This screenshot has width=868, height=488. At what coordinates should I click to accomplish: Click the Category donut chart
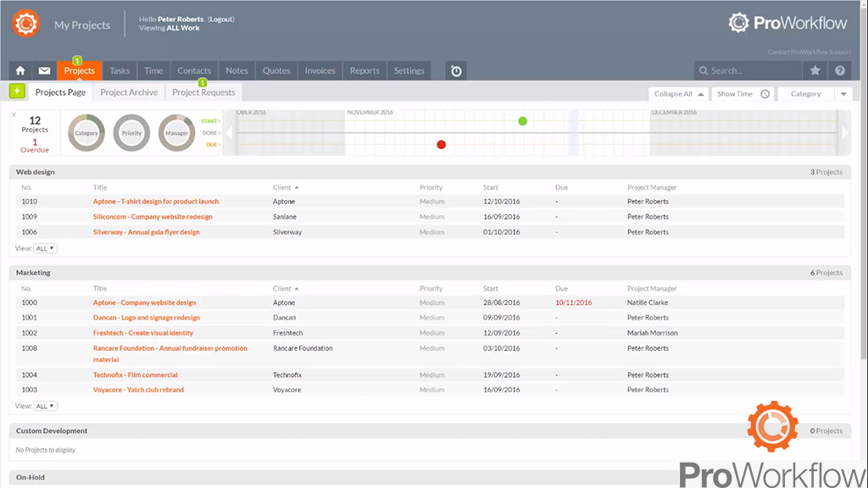pos(86,133)
